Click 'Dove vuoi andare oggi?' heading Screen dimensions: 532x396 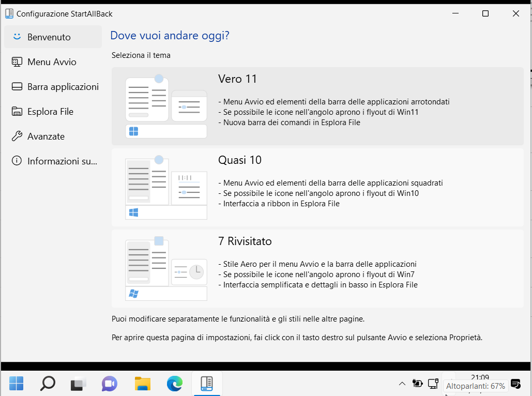pos(170,35)
